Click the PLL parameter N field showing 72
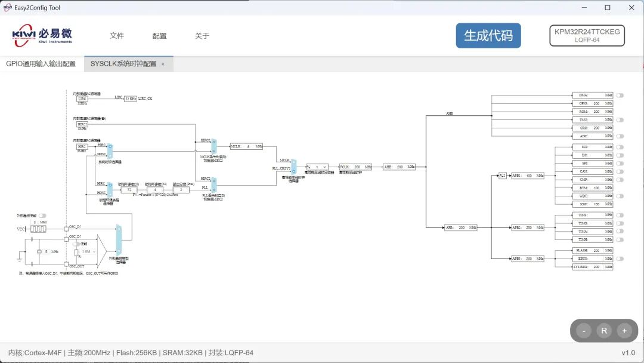Screen dimensions: 644x363 point(129,189)
